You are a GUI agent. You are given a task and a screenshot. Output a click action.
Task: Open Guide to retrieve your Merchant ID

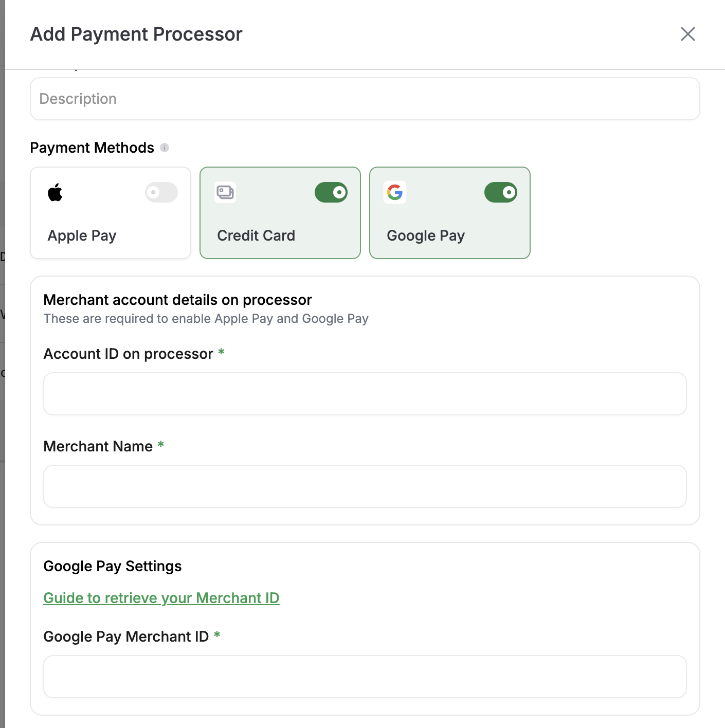click(161, 598)
